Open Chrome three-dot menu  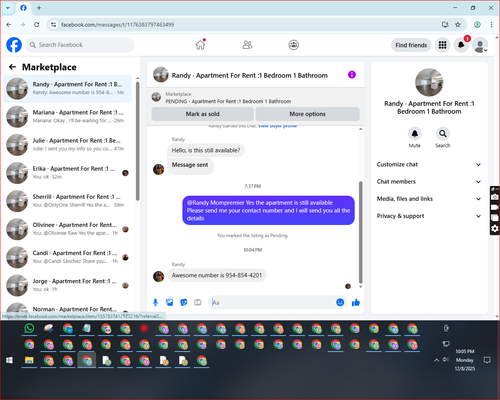pos(491,24)
